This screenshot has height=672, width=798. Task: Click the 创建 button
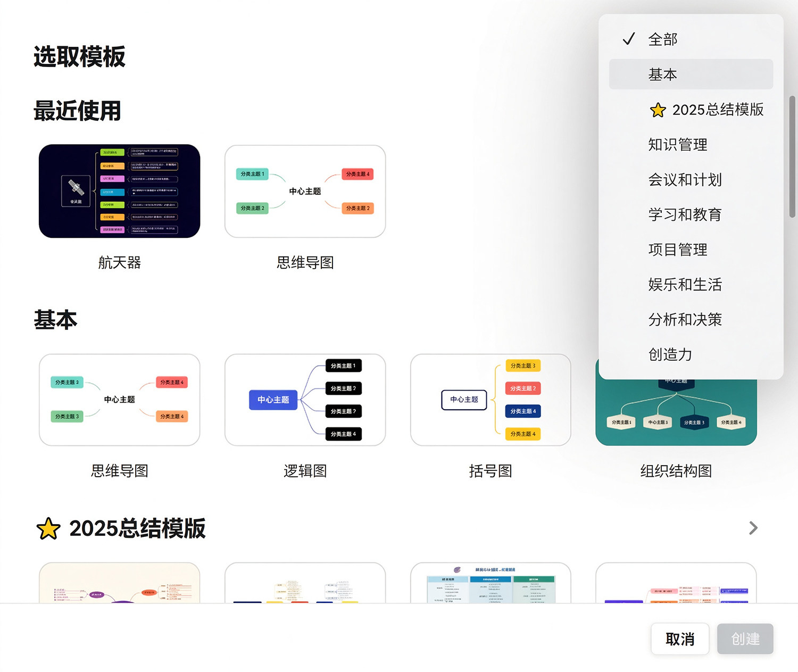coord(745,639)
